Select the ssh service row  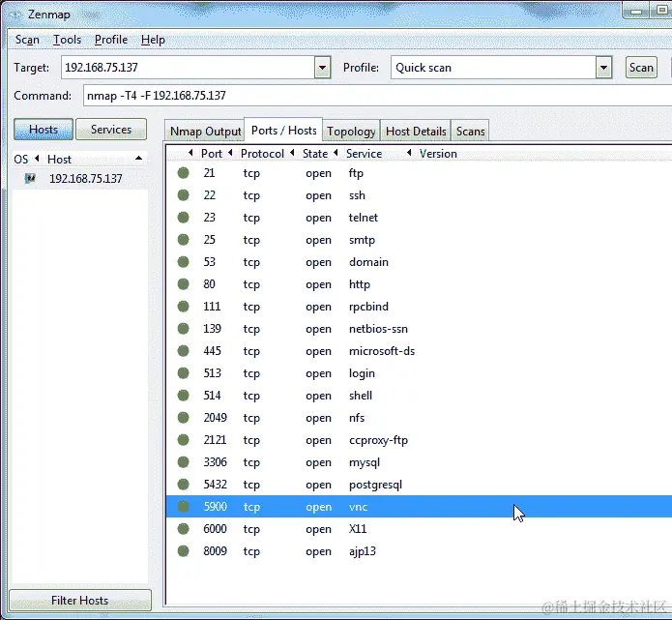(x=419, y=195)
